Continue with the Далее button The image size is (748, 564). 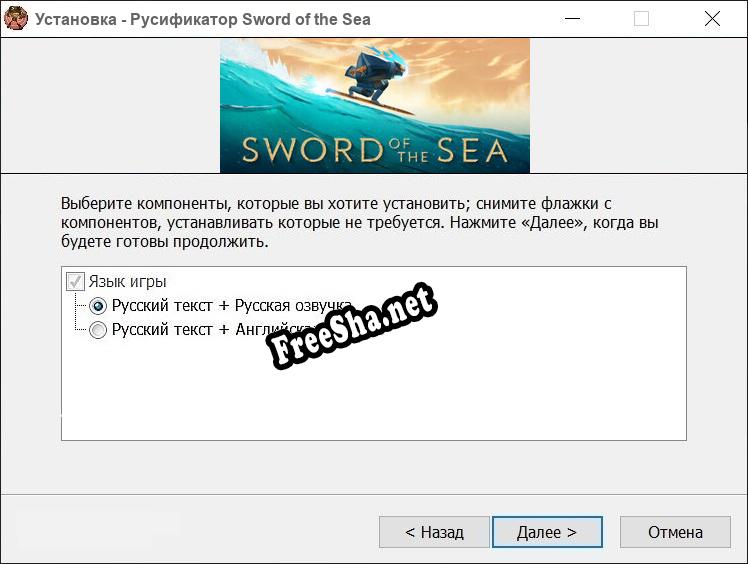547,532
